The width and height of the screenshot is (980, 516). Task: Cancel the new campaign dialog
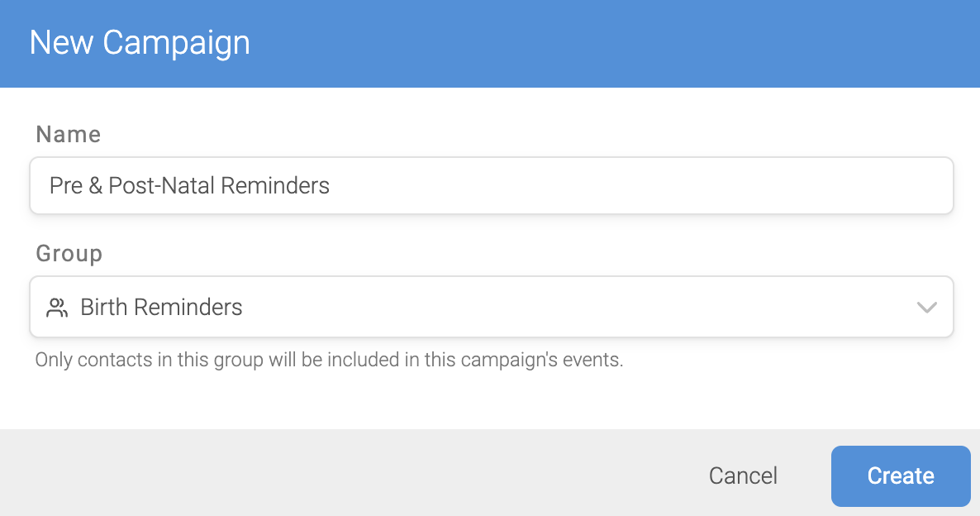point(743,476)
